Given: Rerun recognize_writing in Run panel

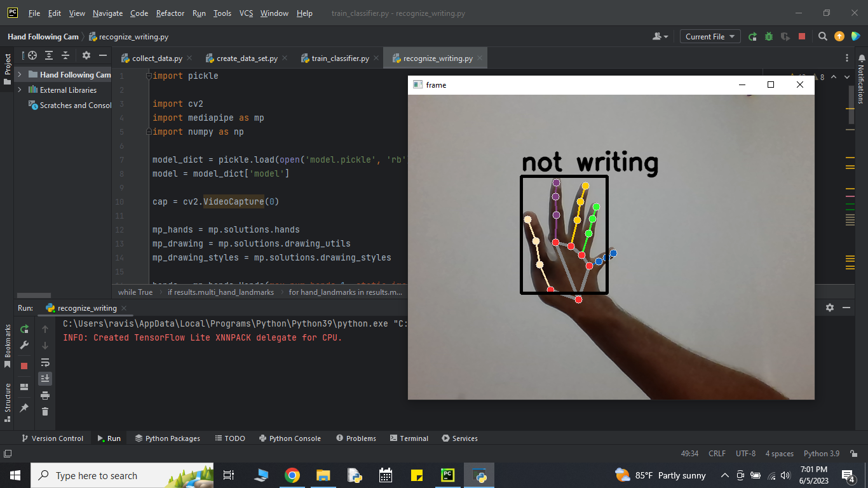Looking at the screenshot, I should [24, 329].
